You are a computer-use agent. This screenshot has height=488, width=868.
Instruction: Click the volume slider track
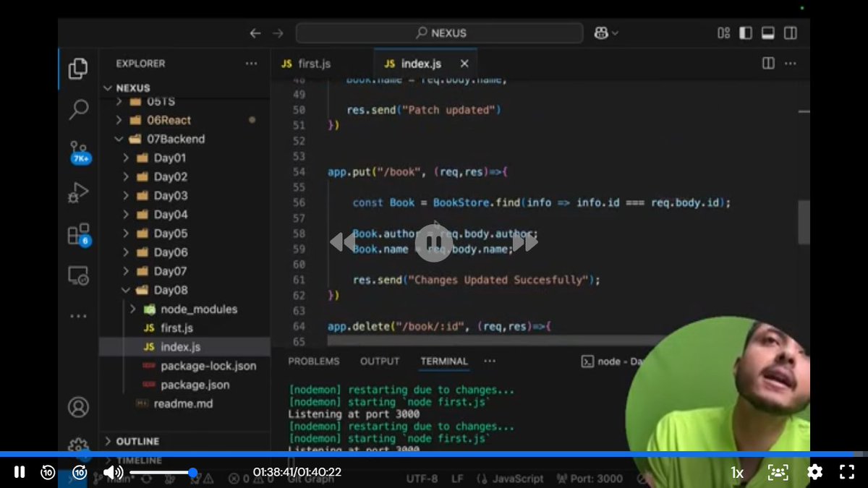pyautogui.click(x=163, y=472)
